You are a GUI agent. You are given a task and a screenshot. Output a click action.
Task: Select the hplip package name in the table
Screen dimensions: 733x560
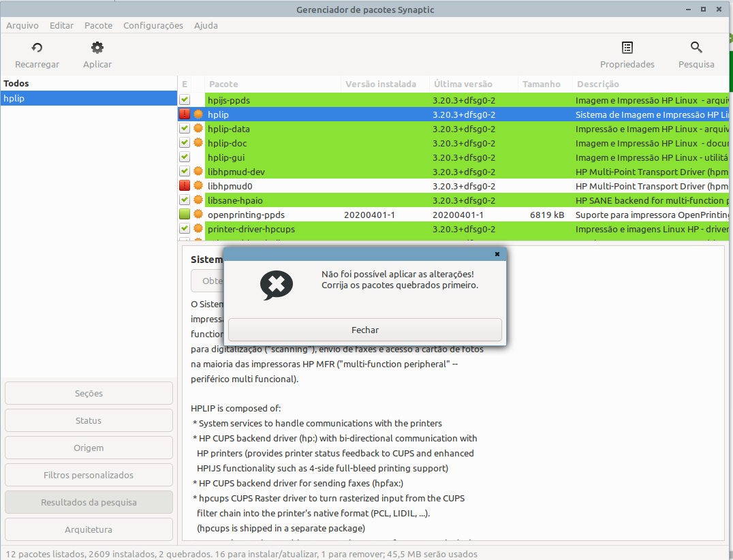click(218, 114)
